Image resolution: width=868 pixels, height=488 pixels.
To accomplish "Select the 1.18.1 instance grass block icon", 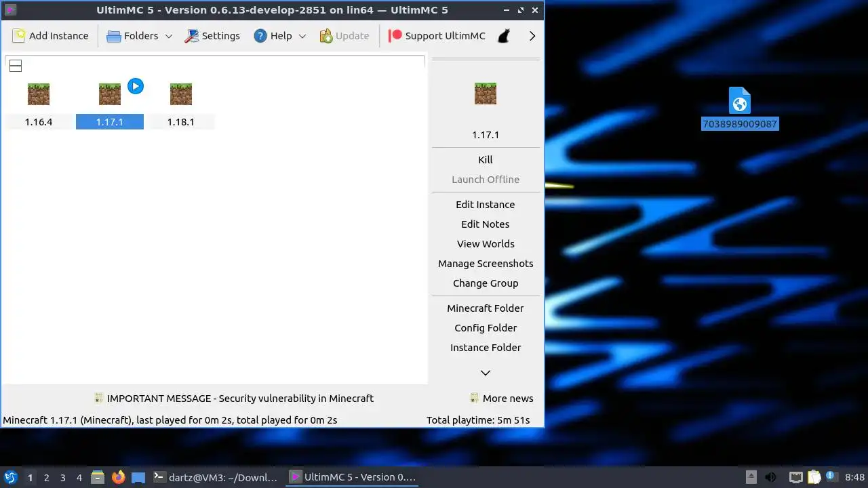I will (181, 94).
